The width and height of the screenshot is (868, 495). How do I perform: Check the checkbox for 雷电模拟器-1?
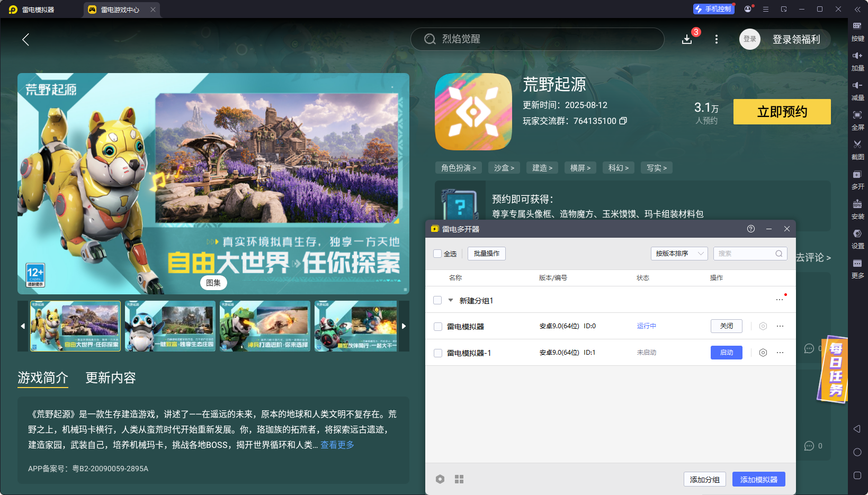point(437,353)
